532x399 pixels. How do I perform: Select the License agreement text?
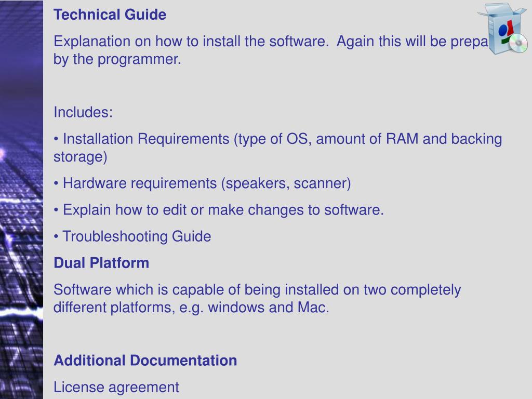click(x=116, y=387)
